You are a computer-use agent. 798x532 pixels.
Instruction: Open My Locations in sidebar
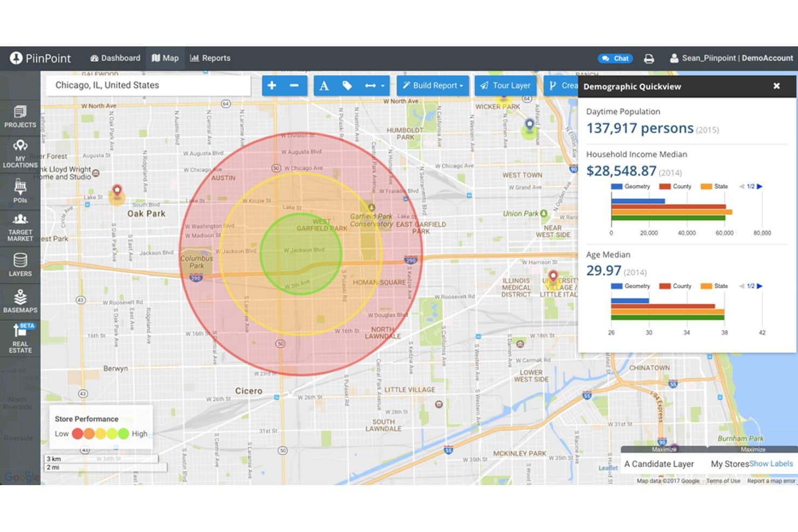tap(20, 154)
